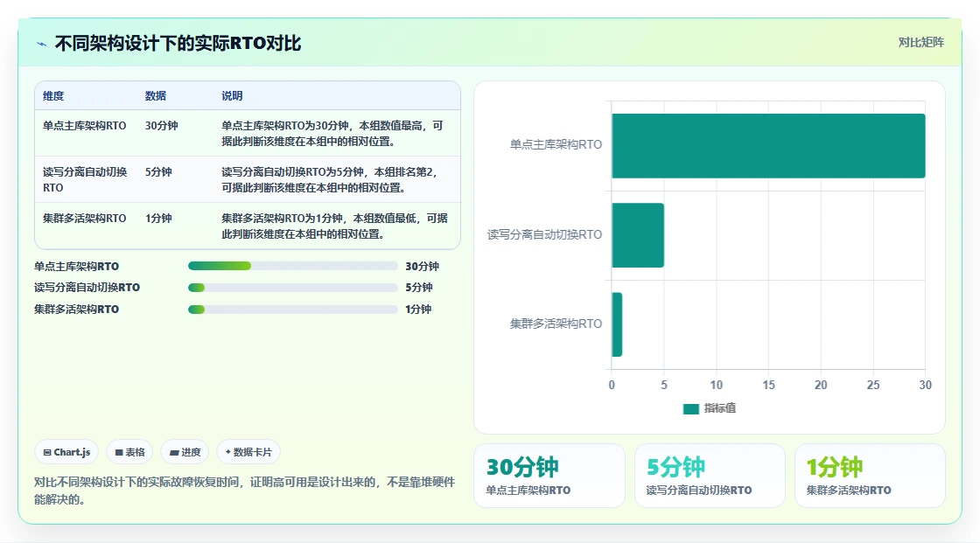Screen dimensions: 980x543
Task: Click description starting 集群多活架构RTO为1分钟
Action: pos(334,226)
